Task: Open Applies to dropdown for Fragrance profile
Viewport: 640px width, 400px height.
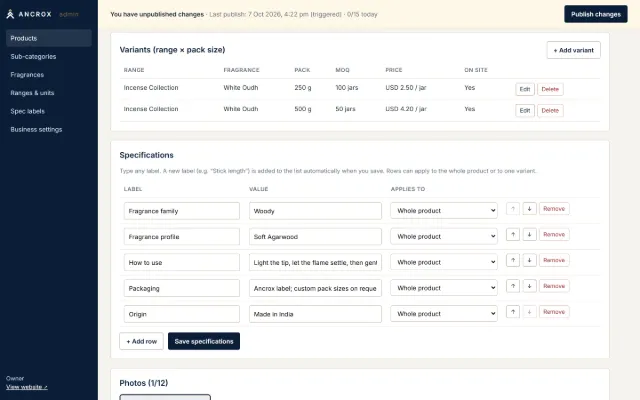Action: (444, 236)
